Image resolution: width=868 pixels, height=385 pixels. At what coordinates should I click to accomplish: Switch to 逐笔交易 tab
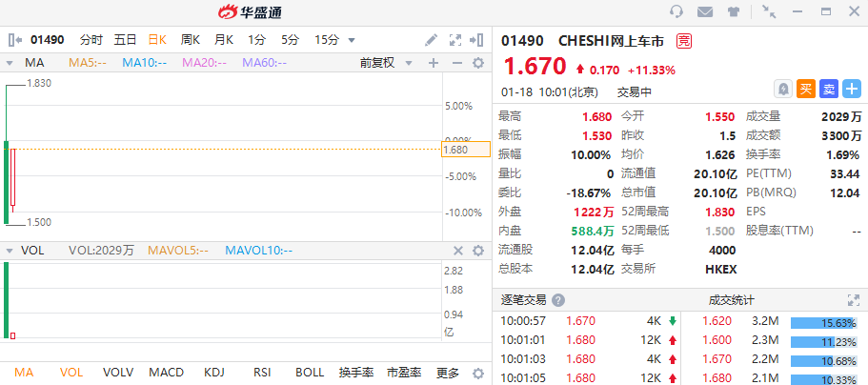(524, 300)
